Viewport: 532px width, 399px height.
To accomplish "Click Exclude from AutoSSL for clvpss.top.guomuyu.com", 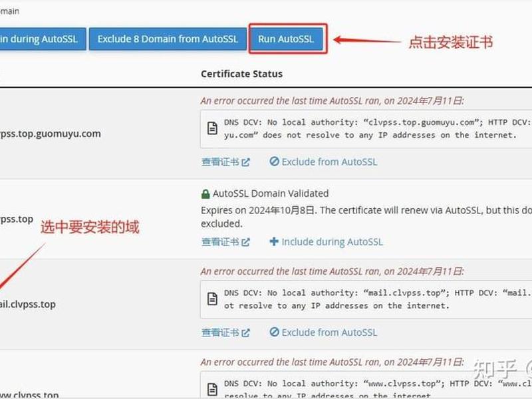I will point(323,162).
